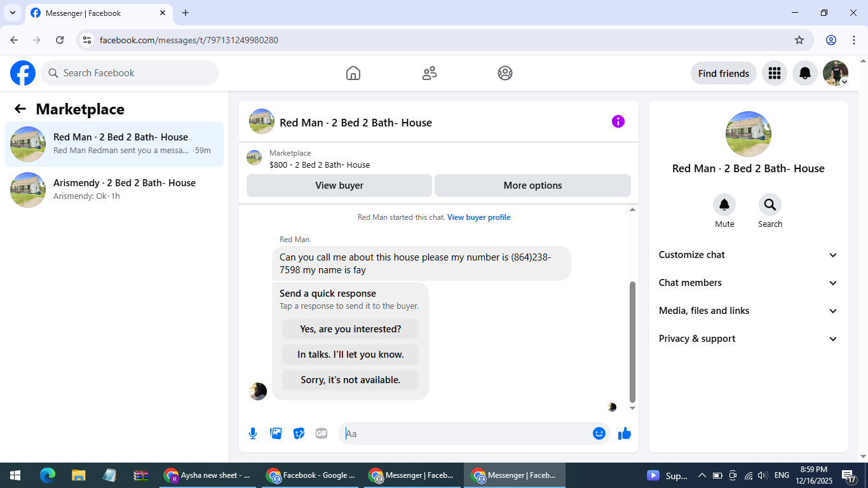This screenshot has height=488, width=868.
Task: Open the Facebook menu grid icon
Action: (774, 73)
